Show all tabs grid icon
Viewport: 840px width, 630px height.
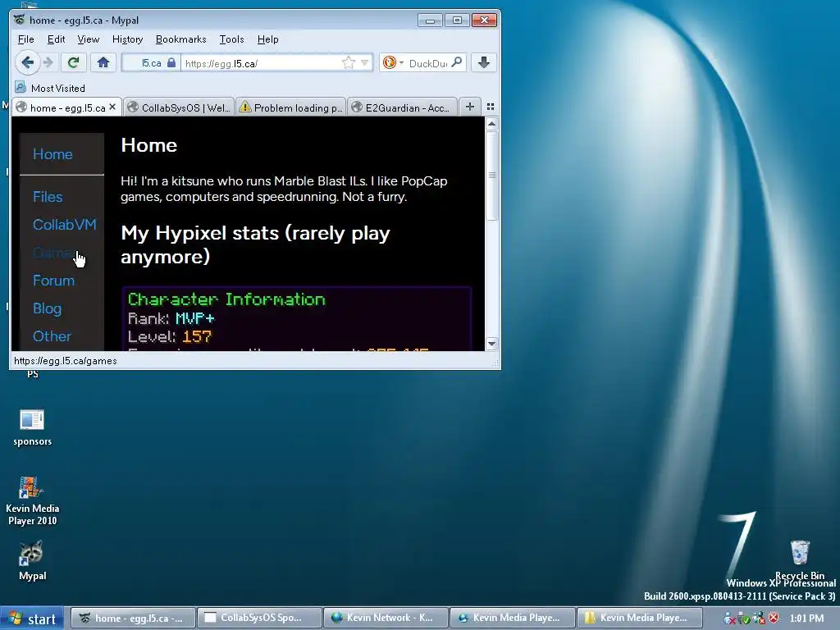[x=491, y=107]
